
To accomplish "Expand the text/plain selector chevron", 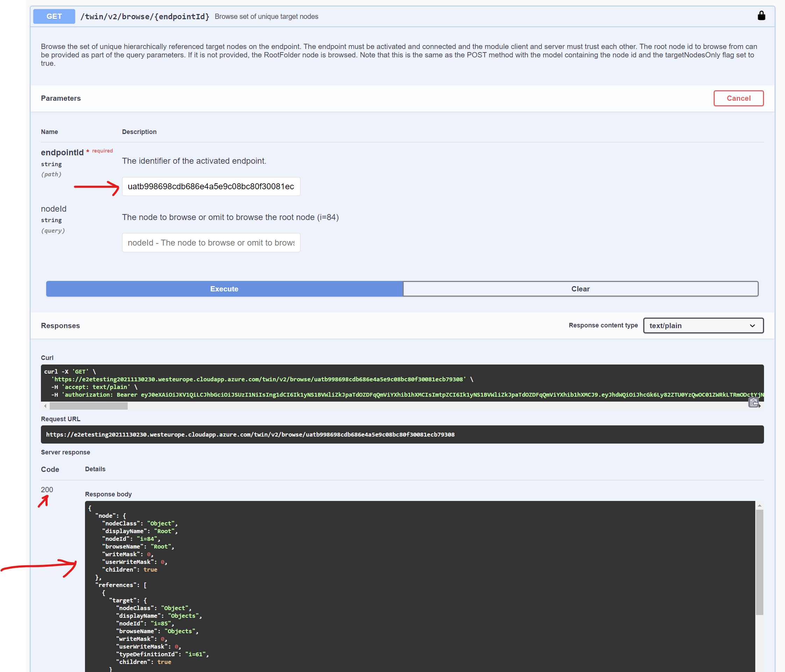I will click(752, 325).
